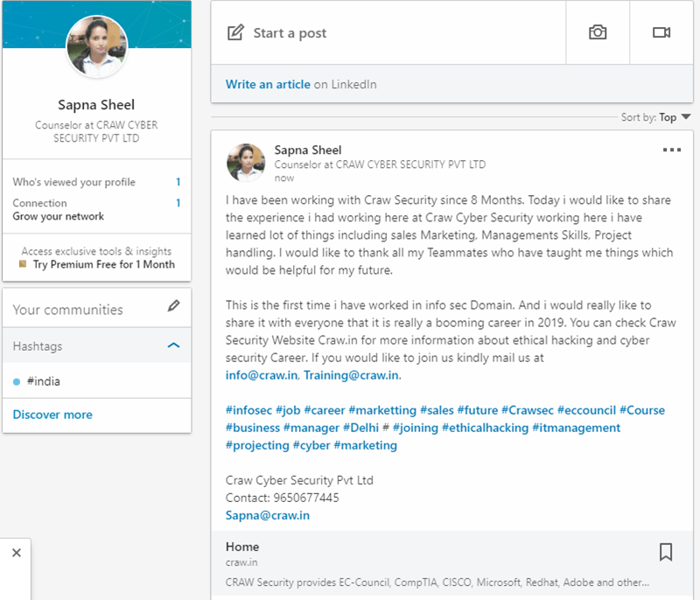
Task: Click 'Contact: 9650677445' text
Action: [282, 498]
